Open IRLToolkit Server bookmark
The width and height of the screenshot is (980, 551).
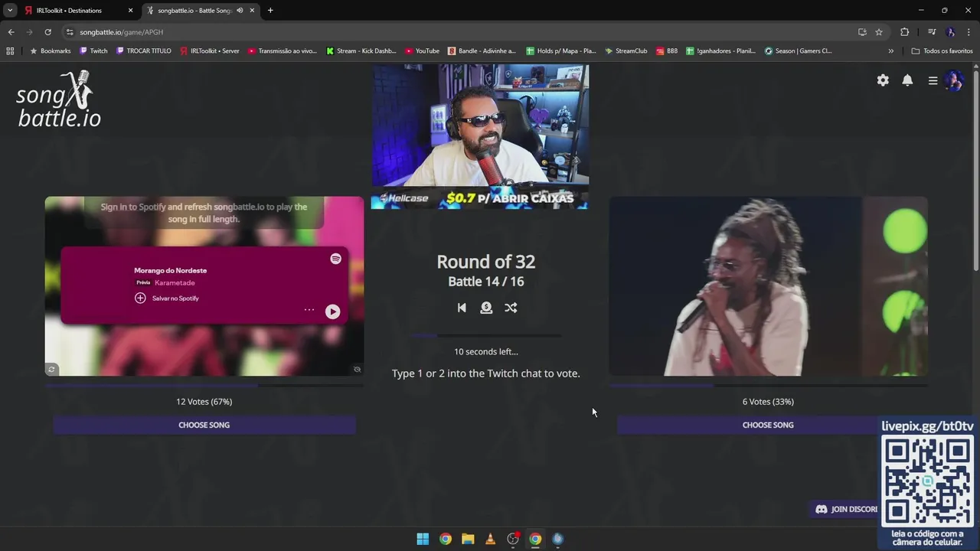[210, 51]
